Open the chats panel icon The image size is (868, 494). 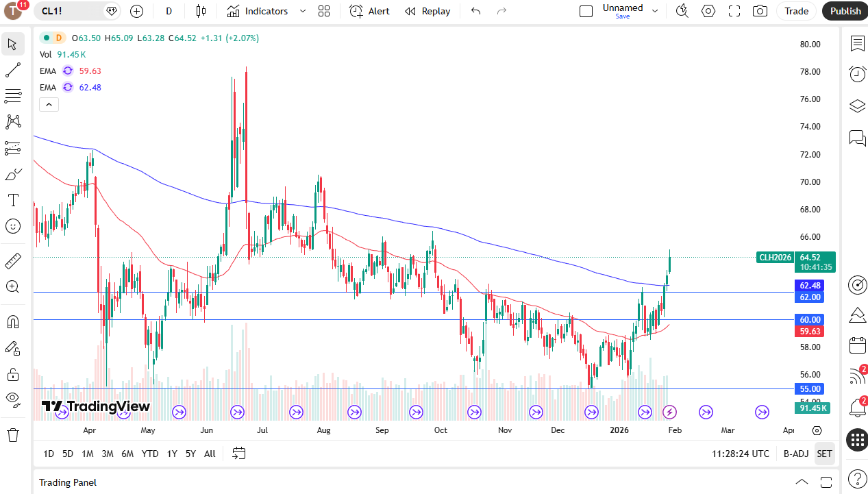coord(857,138)
